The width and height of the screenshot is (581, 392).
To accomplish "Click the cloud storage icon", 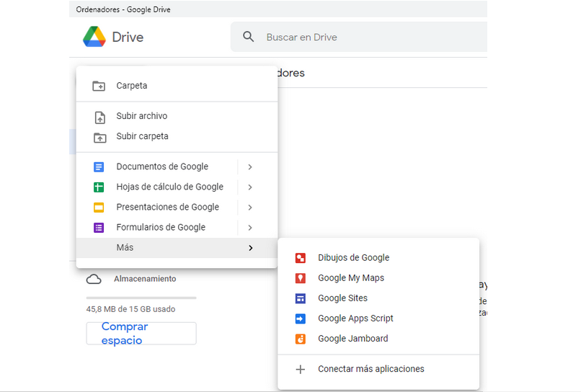I will [x=94, y=279].
